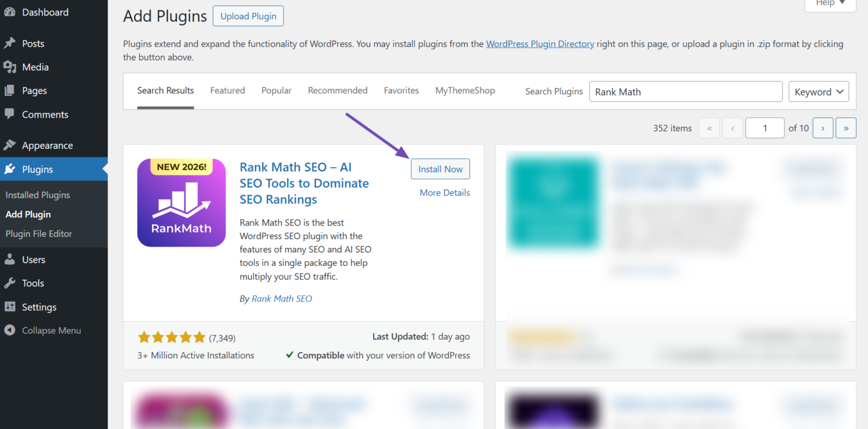Jump to last results page arrow
The height and width of the screenshot is (429, 868).
point(846,128)
